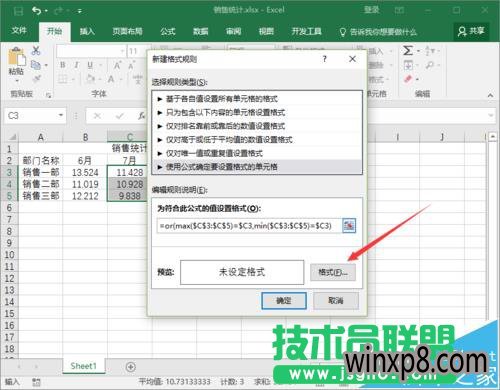
Task: Switch to the 页面布局 ribbon tab
Action: (127, 31)
